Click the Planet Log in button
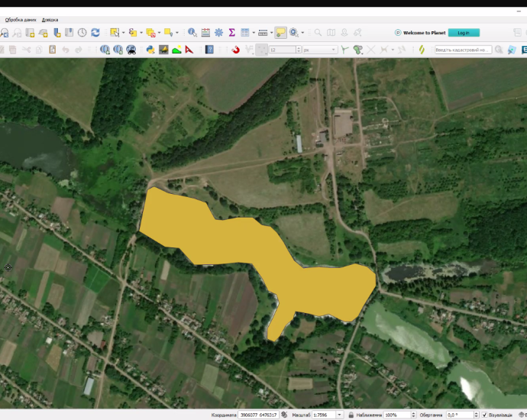Screen dimensions: 527x420 464,33
